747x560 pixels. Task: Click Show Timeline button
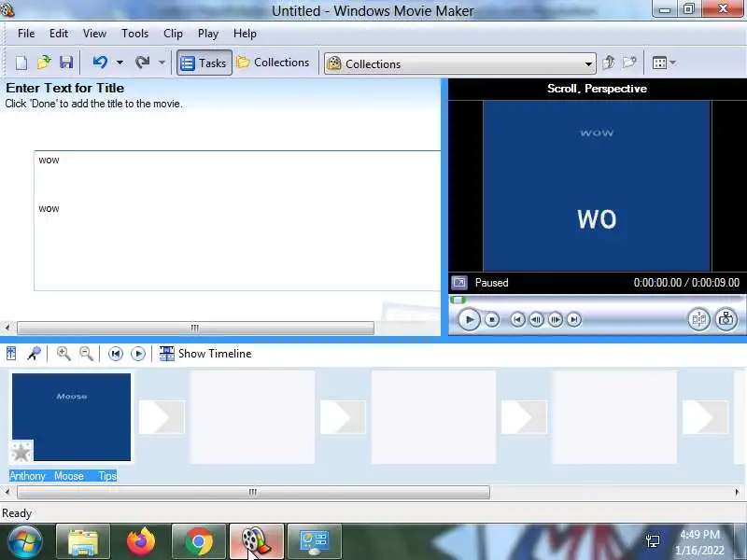pos(205,354)
